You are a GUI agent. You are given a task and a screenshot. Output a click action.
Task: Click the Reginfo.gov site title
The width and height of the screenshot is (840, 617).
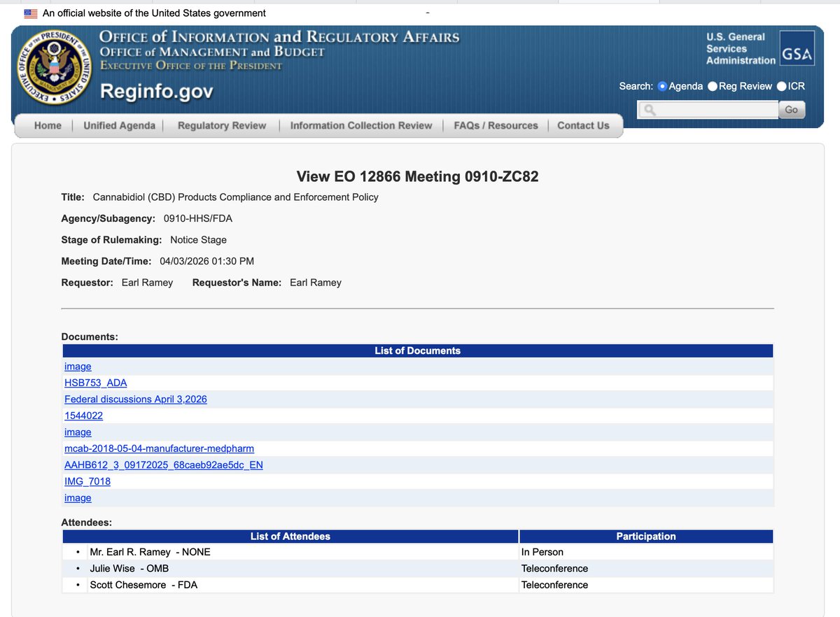(157, 92)
